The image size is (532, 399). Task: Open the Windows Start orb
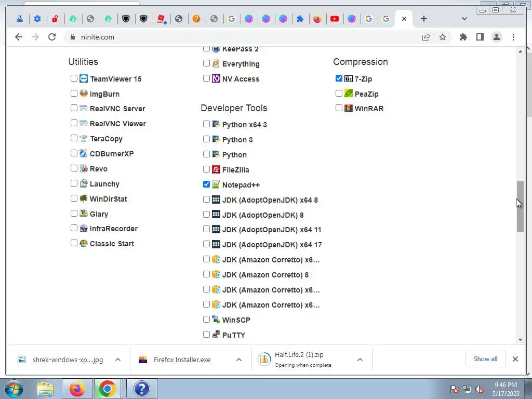tap(14, 389)
